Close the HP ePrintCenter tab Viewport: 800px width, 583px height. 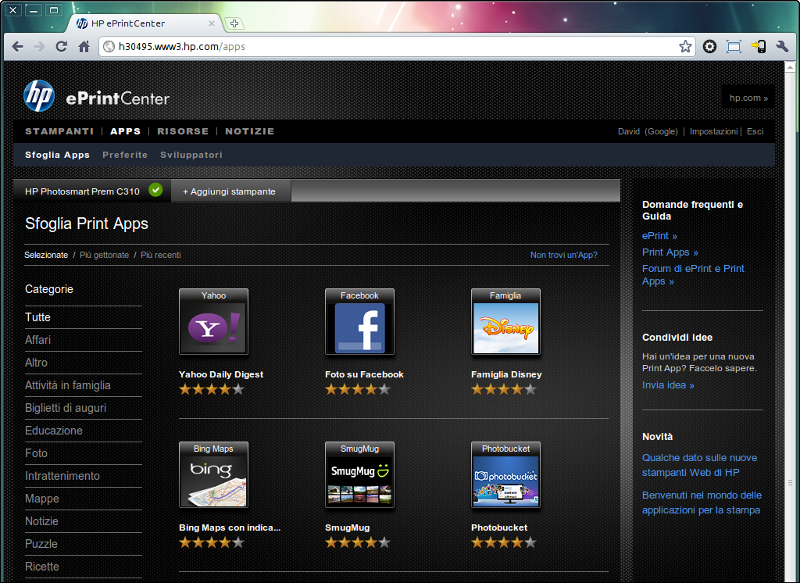coord(211,23)
